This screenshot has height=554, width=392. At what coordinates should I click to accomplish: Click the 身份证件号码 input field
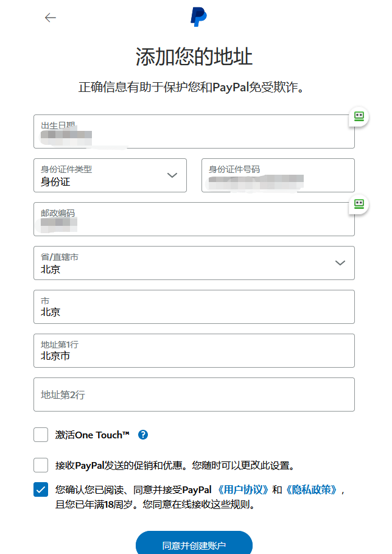[278, 175]
